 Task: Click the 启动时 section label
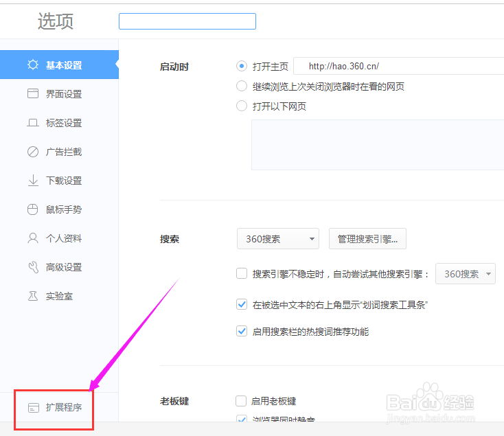[x=174, y=67]
